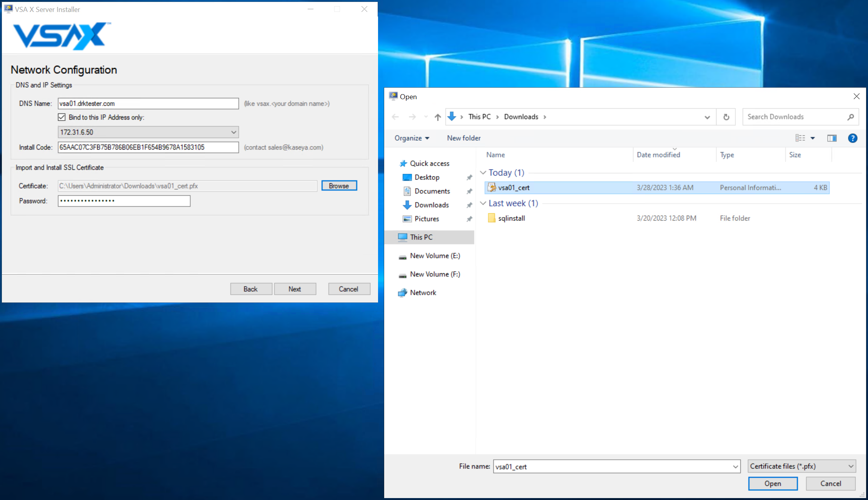Close the Open dialog

coord(856,96)
